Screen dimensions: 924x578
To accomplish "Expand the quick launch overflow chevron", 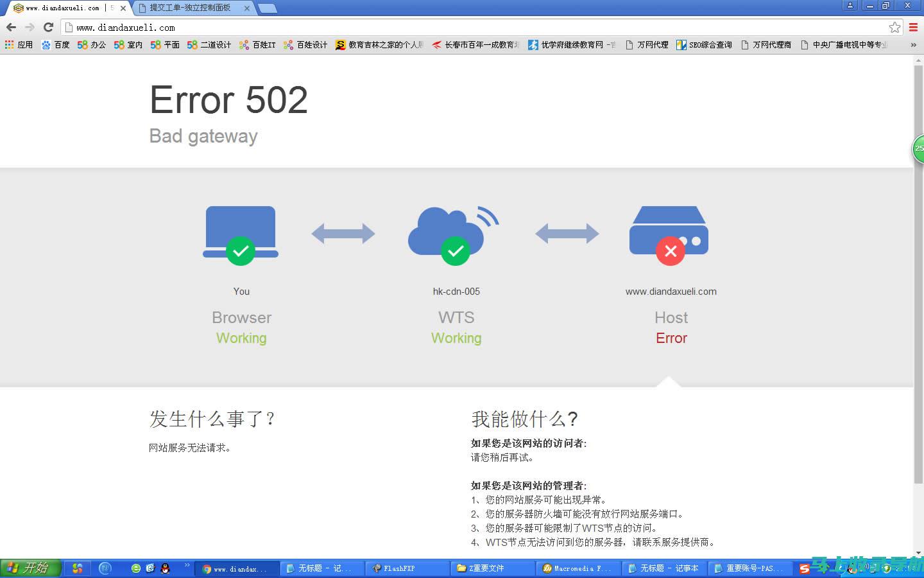I will [187, 565].
